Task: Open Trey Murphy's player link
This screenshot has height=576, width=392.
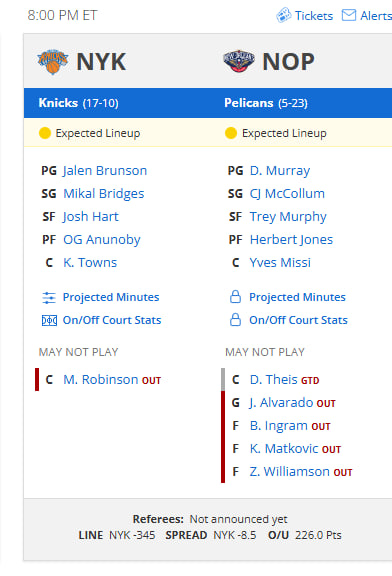Action: [288, 217]
